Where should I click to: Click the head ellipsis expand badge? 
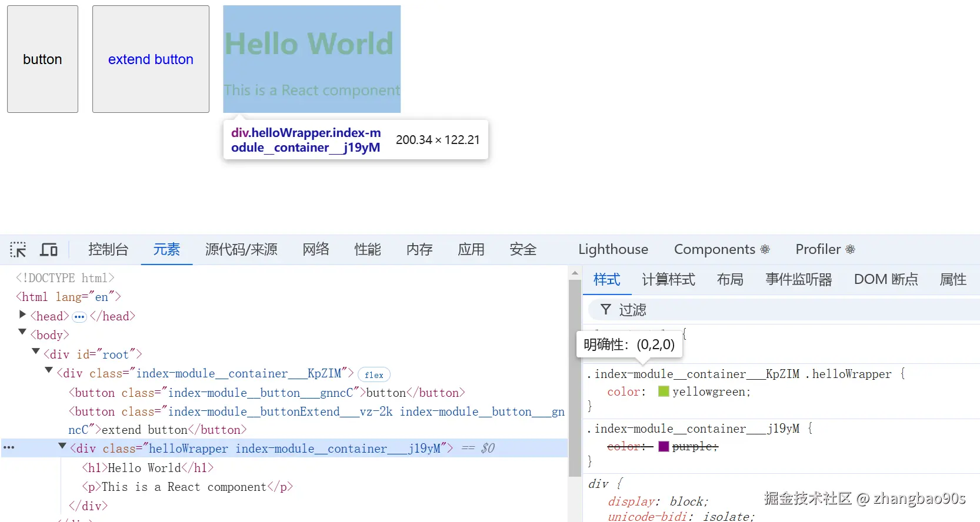[79, 317]
